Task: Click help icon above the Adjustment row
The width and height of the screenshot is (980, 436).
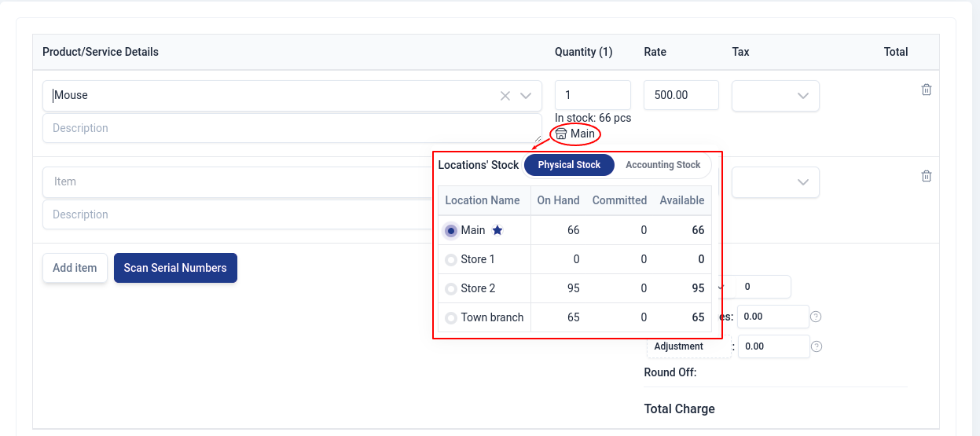Action: tap(816, 317)
